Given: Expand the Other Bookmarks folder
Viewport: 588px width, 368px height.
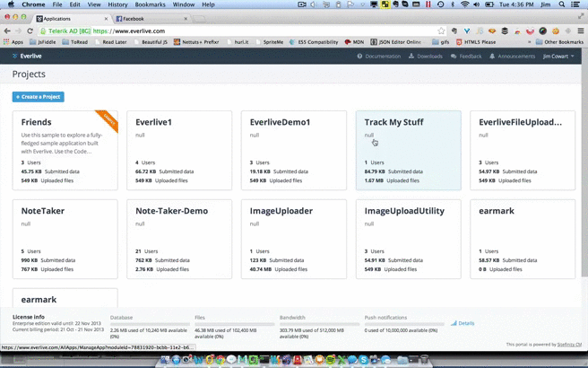Looking at the screenshot, I should pyautogui.click(x=559, y=42).
